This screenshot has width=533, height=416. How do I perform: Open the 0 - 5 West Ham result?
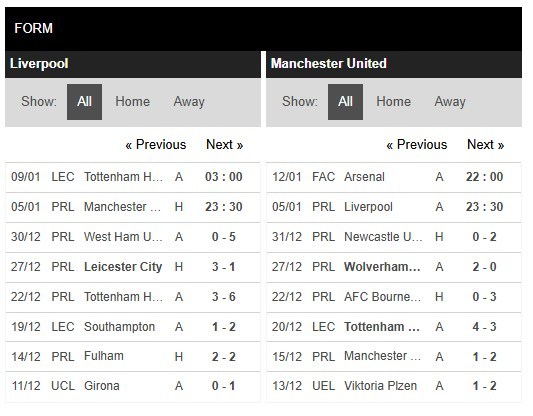133,237
